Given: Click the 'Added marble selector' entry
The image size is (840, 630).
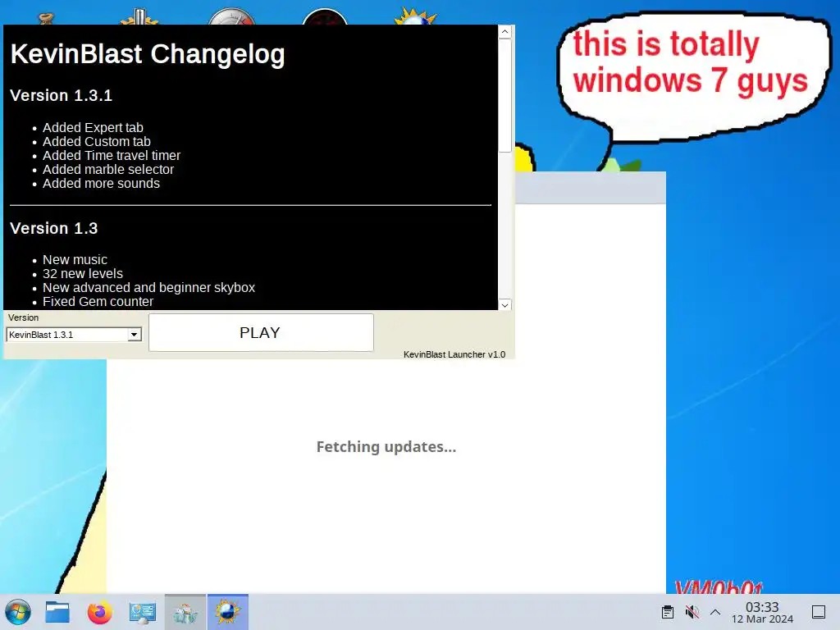Looking at the screenshot, I should (108, 169).
